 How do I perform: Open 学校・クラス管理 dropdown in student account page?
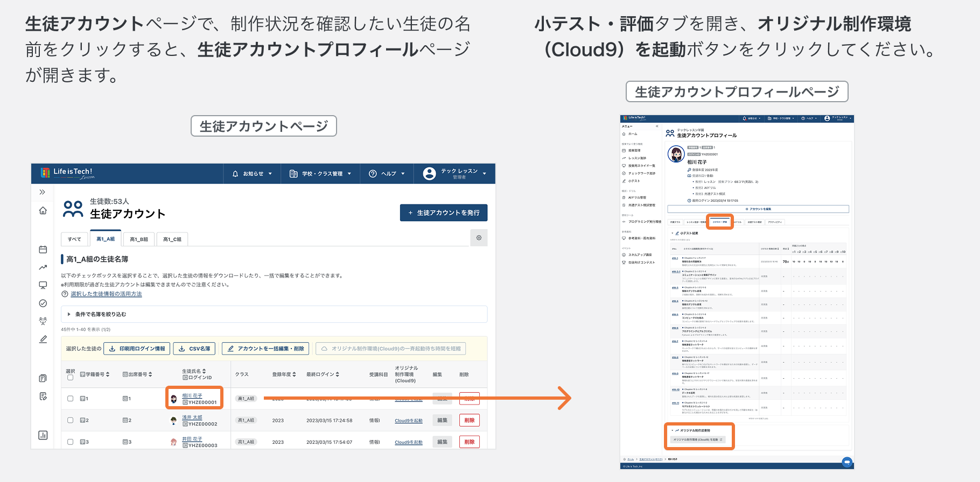pos(320,174)
